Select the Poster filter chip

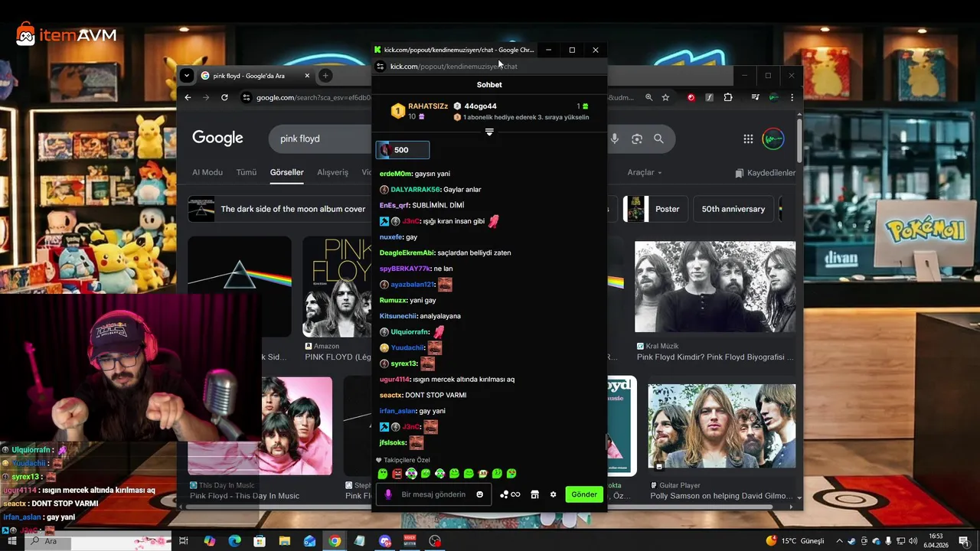click(x=655, y=209)
